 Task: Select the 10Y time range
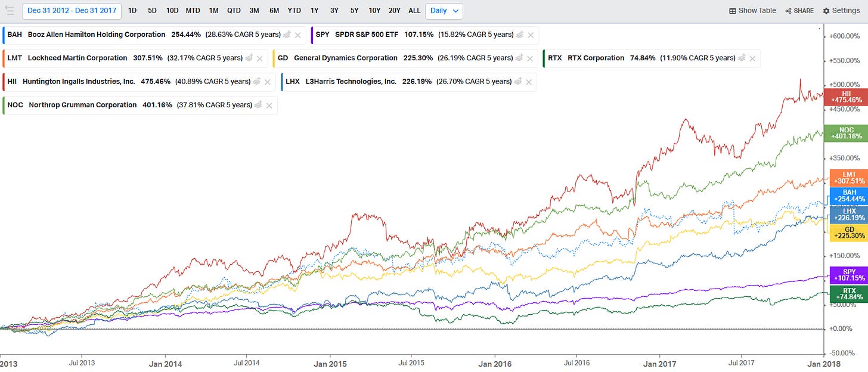(x=374, y=11)
